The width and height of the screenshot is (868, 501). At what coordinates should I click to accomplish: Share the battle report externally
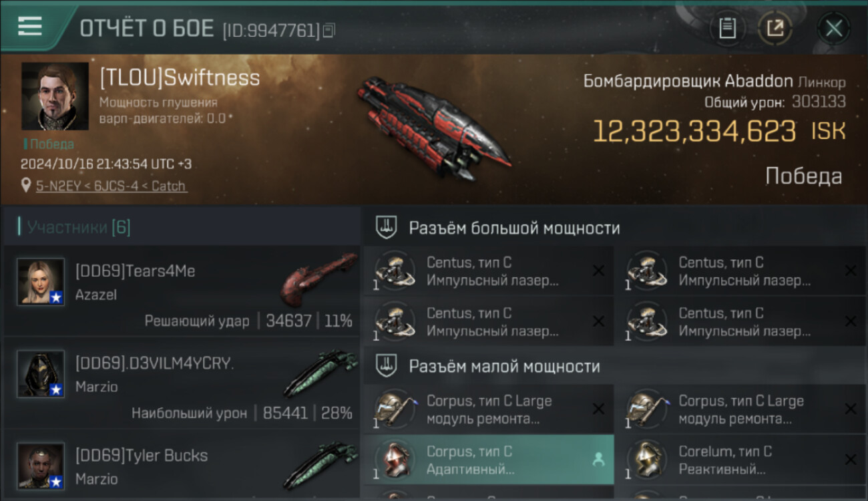(x=775, y=28)
